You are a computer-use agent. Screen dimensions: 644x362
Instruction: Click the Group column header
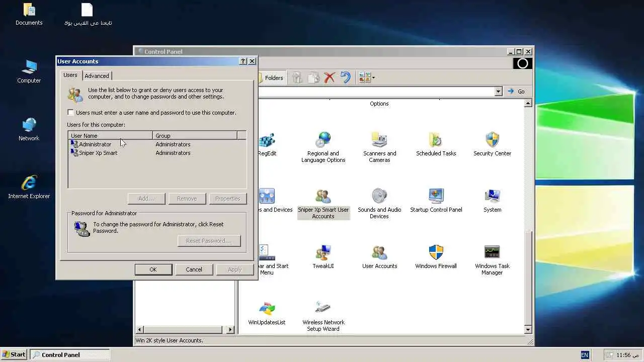[195, 136]
